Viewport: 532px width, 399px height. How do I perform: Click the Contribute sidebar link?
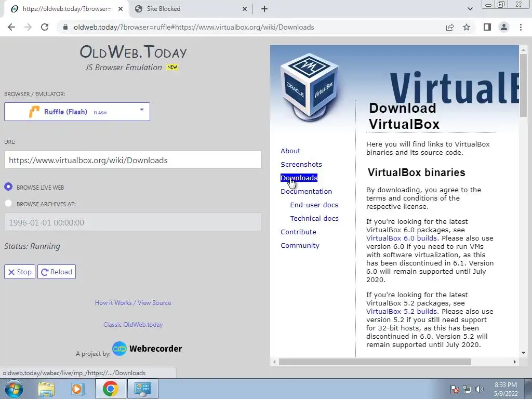coord(298,232)
